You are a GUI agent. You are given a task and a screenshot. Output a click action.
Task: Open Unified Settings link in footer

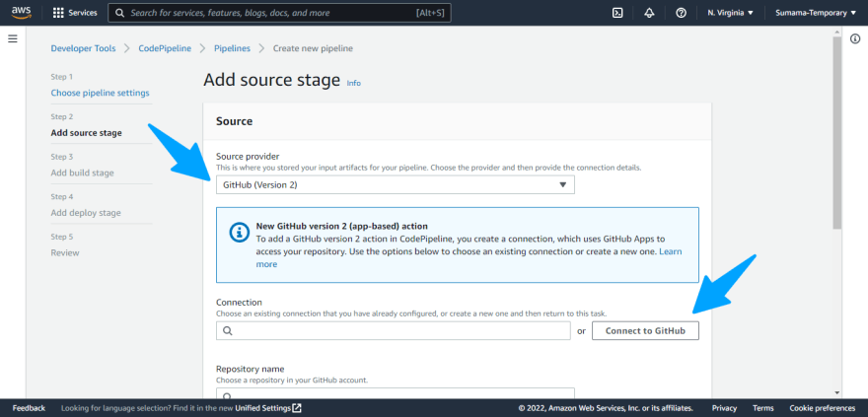[x=268, y=408]
